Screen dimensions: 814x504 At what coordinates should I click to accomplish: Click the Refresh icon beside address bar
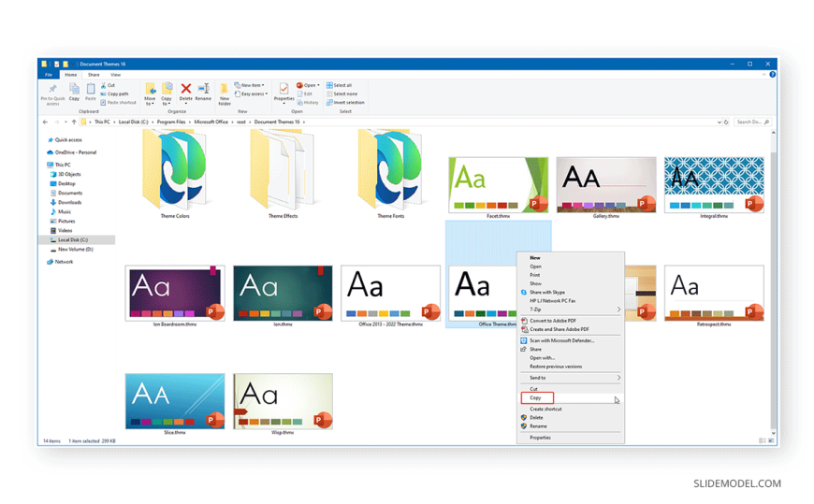click(726, 122)
